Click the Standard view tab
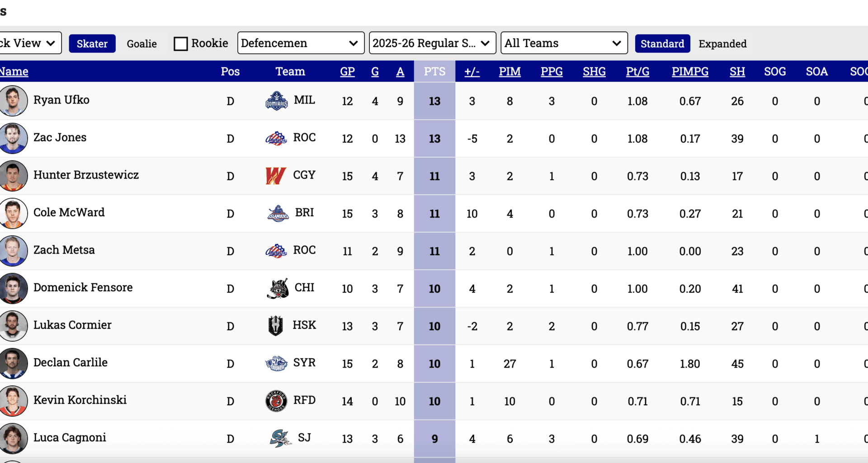 pyautogui.click(x=662, y=43)
